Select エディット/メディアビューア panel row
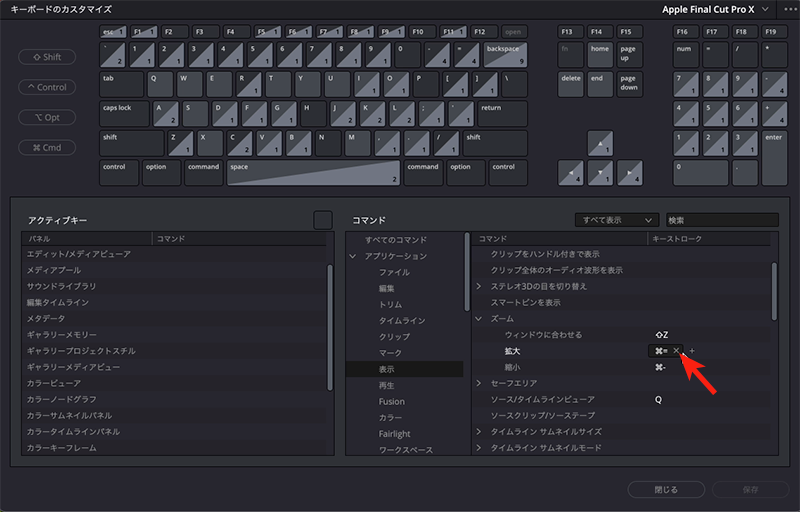 tap(173, 254)
